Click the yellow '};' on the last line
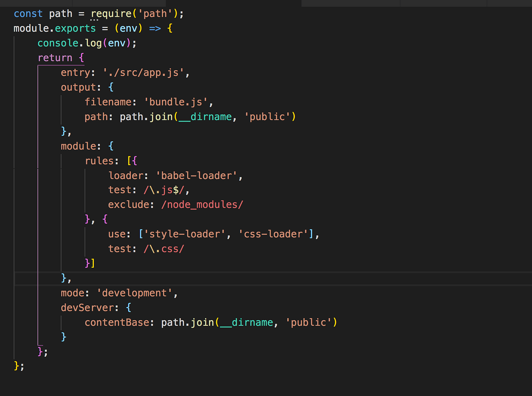The height and width of the screenshot is (396, 532). click(19, 366)
